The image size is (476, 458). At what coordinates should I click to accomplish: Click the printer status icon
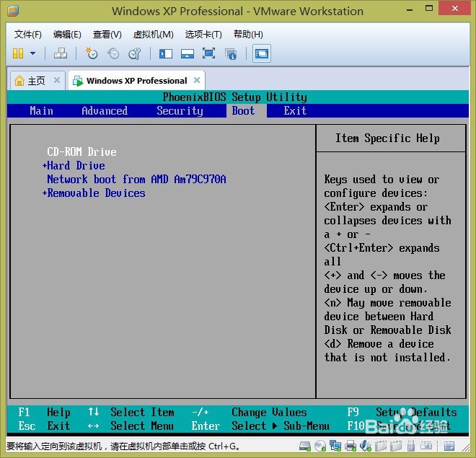(351, 446)
